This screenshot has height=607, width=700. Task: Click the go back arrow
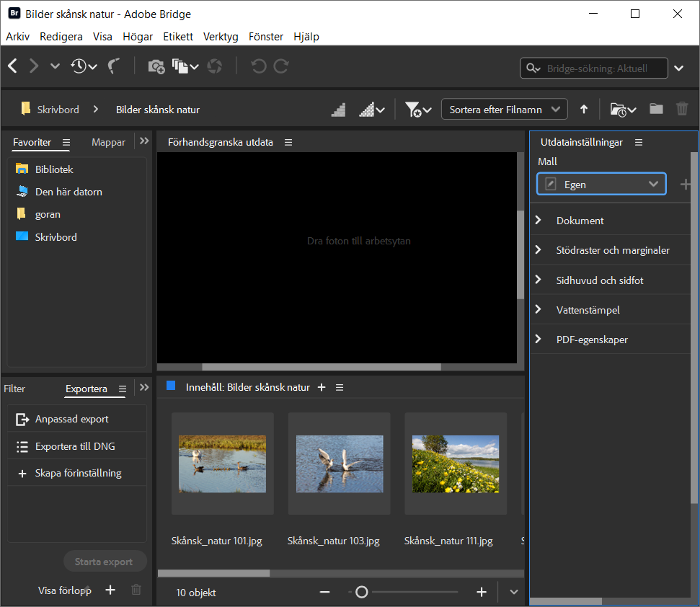[x=13, y=66]
